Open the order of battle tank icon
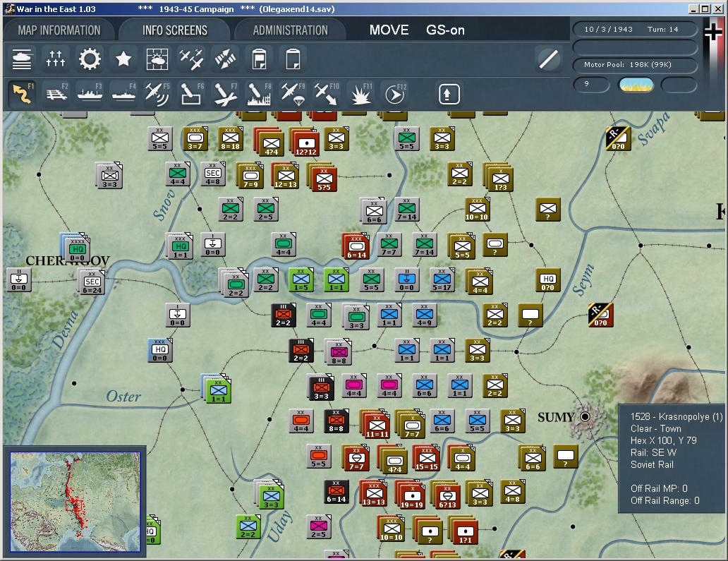Image resolution: width=728 pixels, height=561 pixels. (x=21, y=59)
